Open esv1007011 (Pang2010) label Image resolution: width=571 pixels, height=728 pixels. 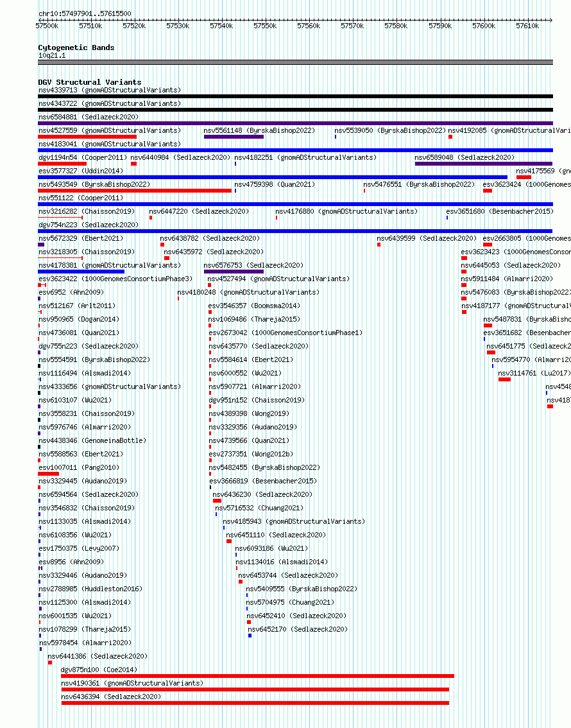(x=79, y=467)
